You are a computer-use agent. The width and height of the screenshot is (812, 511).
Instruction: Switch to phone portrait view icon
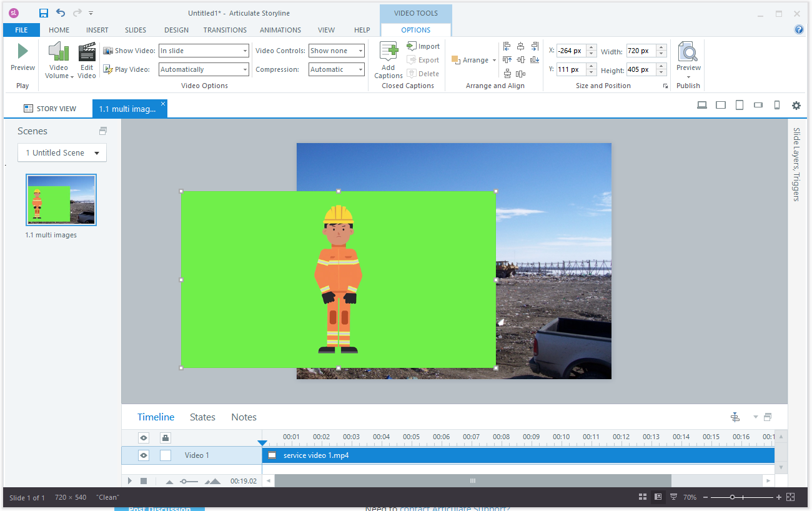777,106
